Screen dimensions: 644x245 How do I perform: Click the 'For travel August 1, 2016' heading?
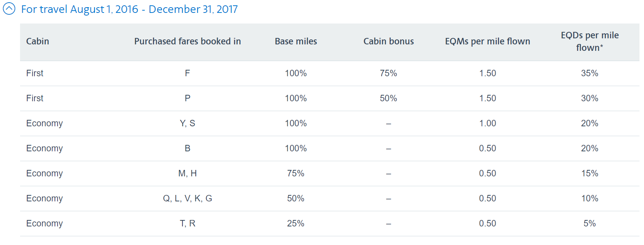129,9
